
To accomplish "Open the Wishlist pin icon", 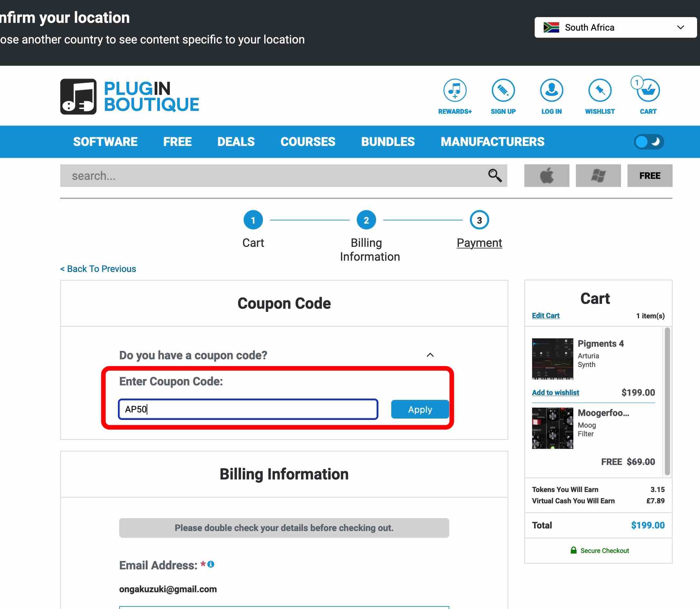I will point(599,91).
